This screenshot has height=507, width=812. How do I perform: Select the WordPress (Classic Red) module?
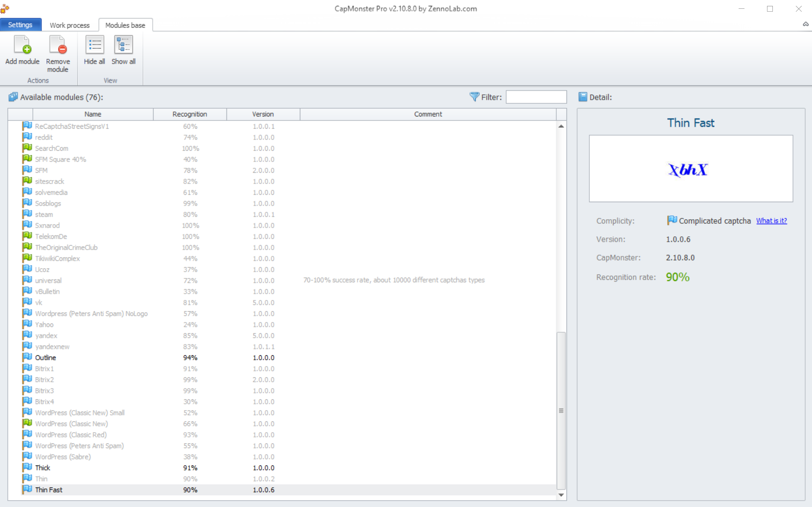coord(282,435)
